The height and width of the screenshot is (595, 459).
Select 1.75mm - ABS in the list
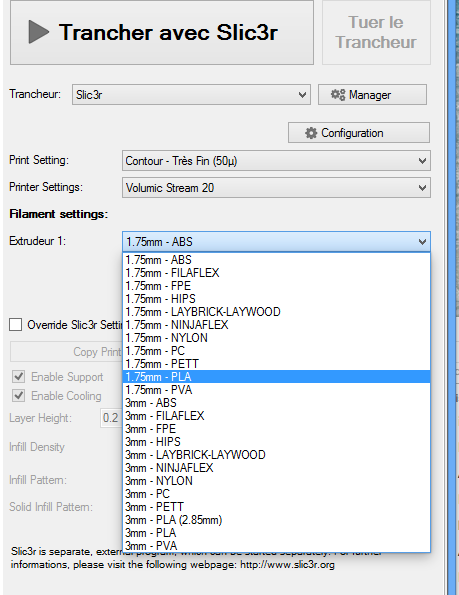pyautogui.click(x=276, y=260)
